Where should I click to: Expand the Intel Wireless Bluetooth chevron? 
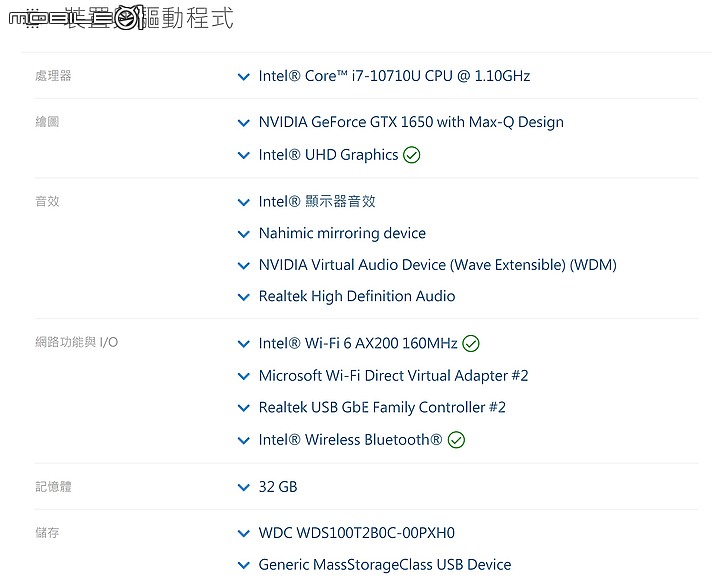click(244, 441)
